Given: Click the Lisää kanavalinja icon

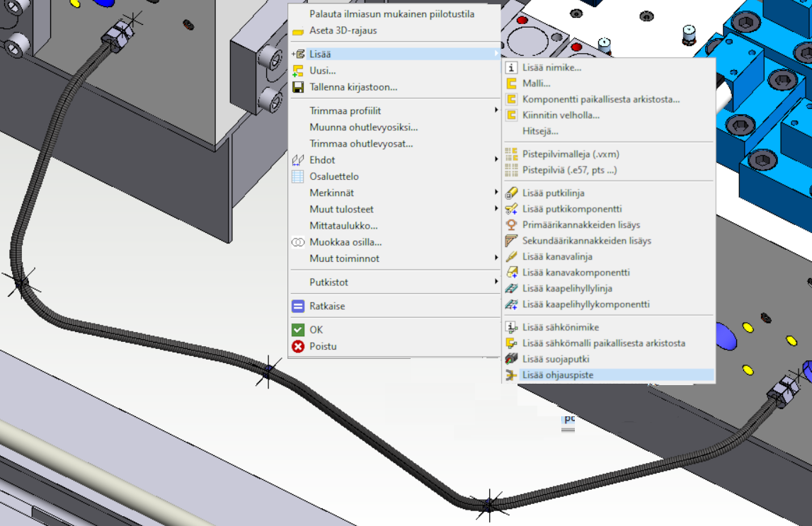Looking at the screenshot, I should coord(511,256).
